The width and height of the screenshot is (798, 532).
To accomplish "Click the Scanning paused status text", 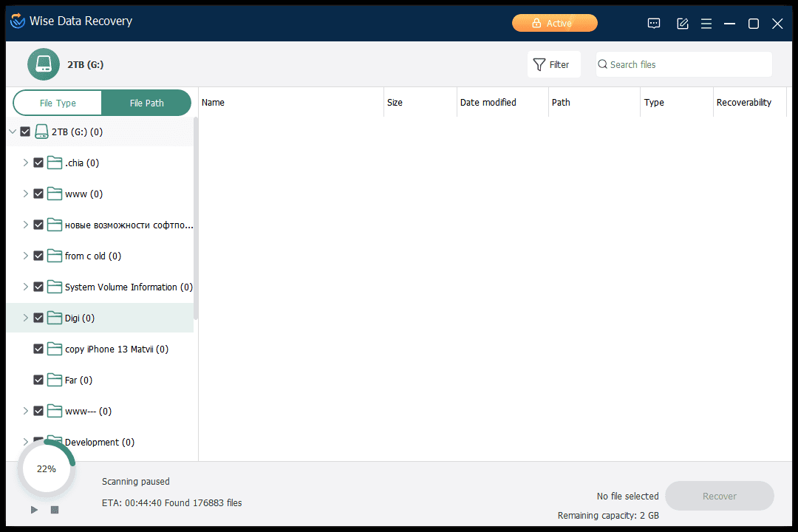I will (x=135, y=482).
